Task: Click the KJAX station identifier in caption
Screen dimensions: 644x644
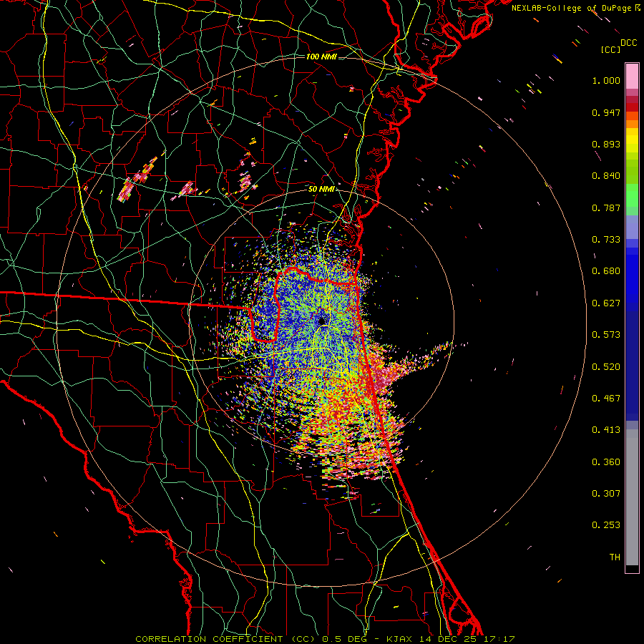Action: click(401, 639)
